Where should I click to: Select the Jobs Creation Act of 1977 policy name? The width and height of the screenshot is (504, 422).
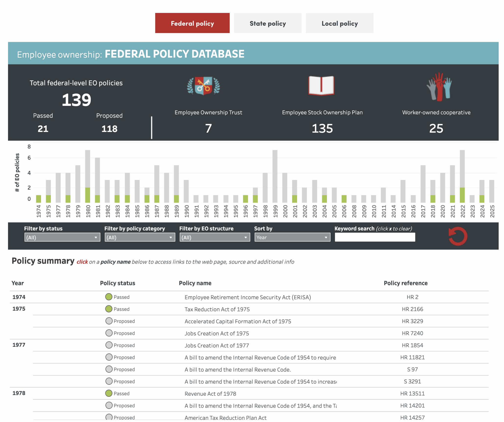[216, 345]
